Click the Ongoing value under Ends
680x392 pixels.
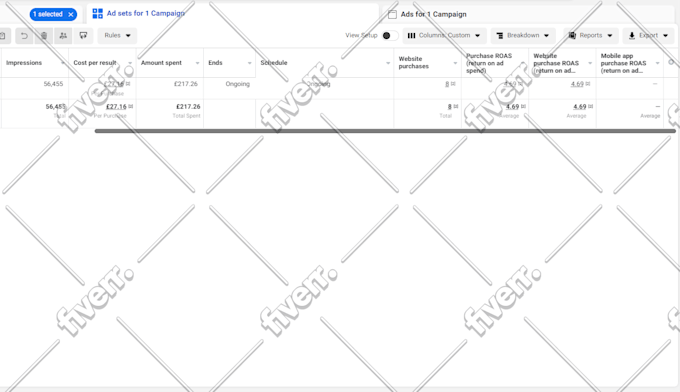[238, 84]
